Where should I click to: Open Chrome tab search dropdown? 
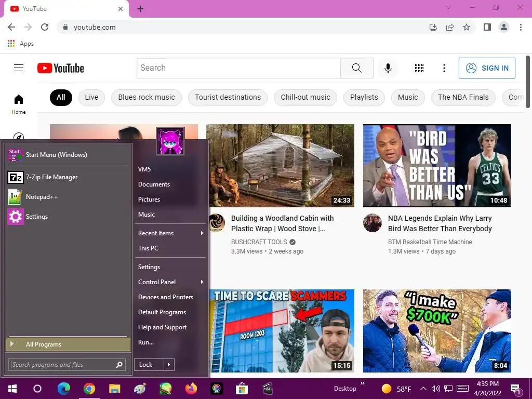448,7
